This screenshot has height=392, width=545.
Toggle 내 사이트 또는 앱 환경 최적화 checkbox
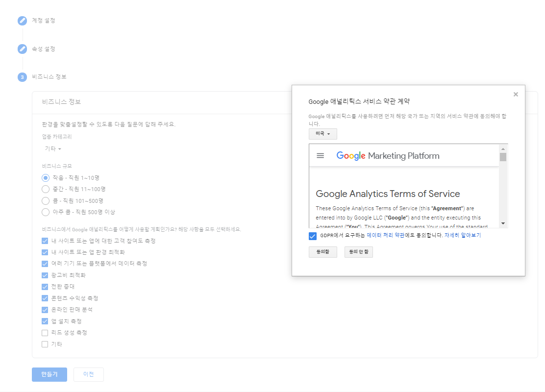(x=45, y=252)
